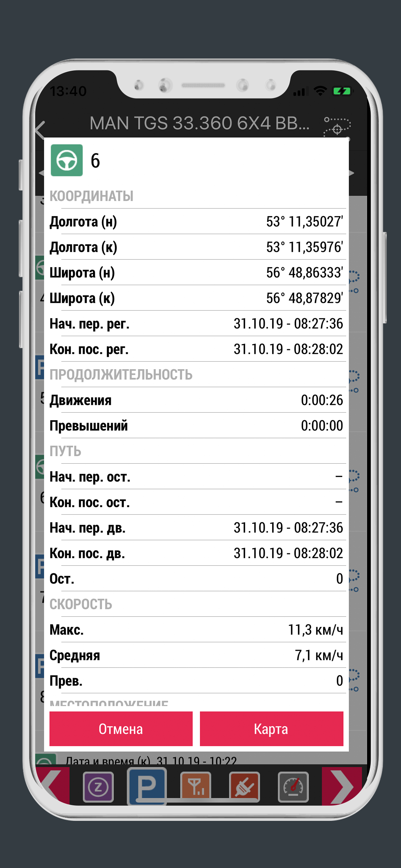The image size is (401, 868).
Task: Tap the Кон. пос. дв. row
Action: [196, 553]
